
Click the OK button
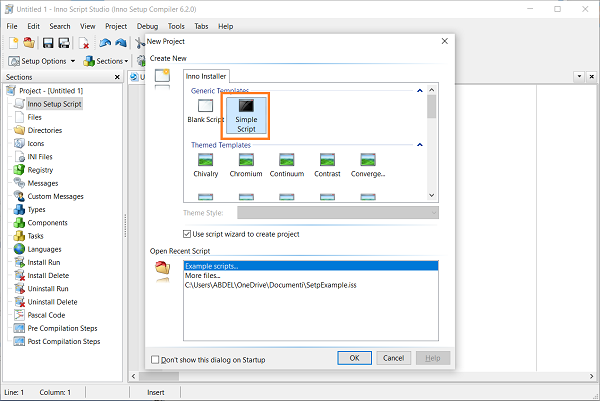click(354, 358)
